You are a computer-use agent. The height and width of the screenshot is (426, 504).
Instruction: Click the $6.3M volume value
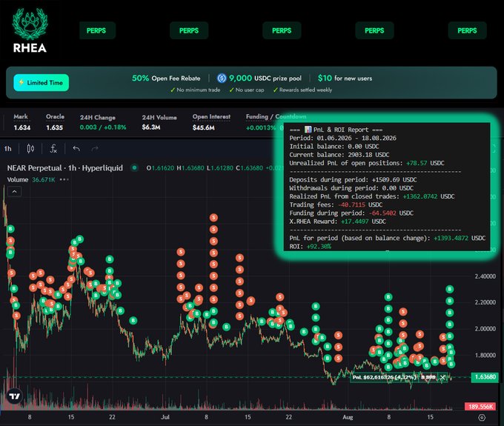151,127
